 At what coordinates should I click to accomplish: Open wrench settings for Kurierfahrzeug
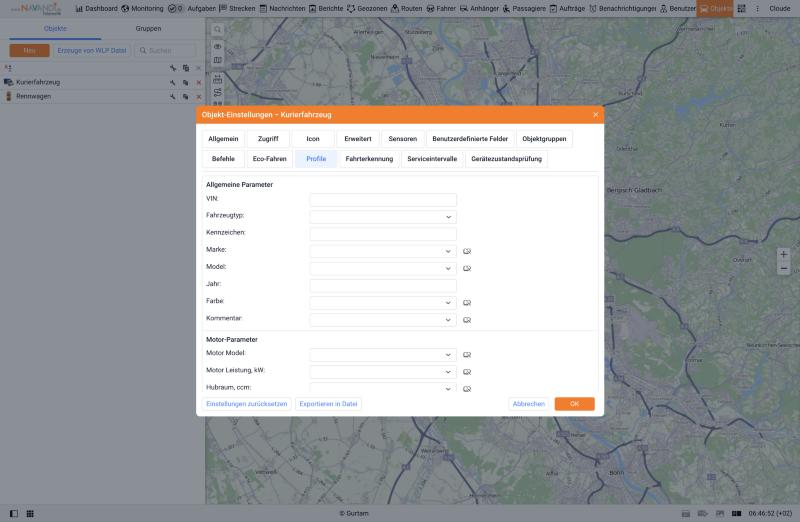(x=173, y=82)
